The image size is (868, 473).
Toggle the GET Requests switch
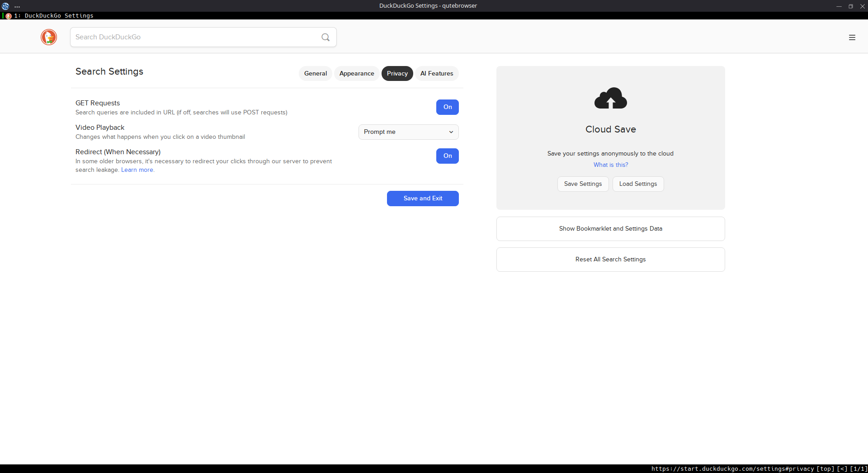click(448, 107)
